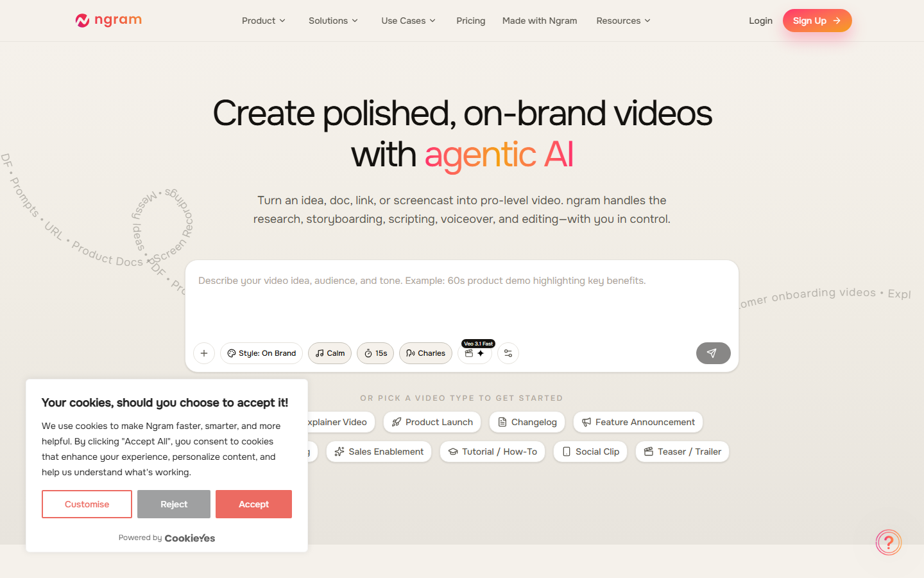
Task: Click the plus attachment icon in prompt box
Action: [204, 353]
